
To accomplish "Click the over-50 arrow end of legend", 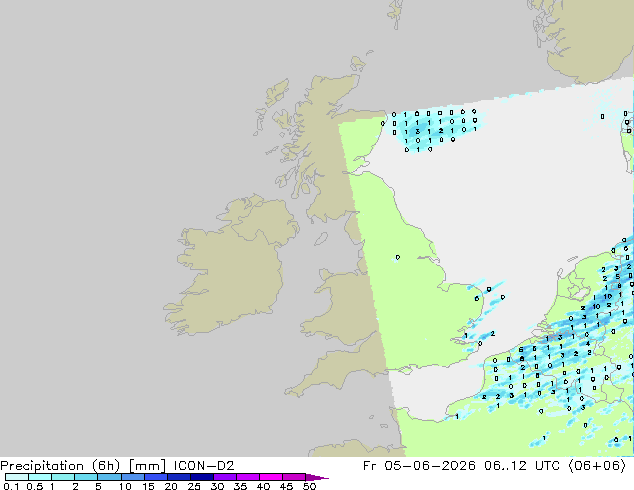I will click(x=317, y=477).
